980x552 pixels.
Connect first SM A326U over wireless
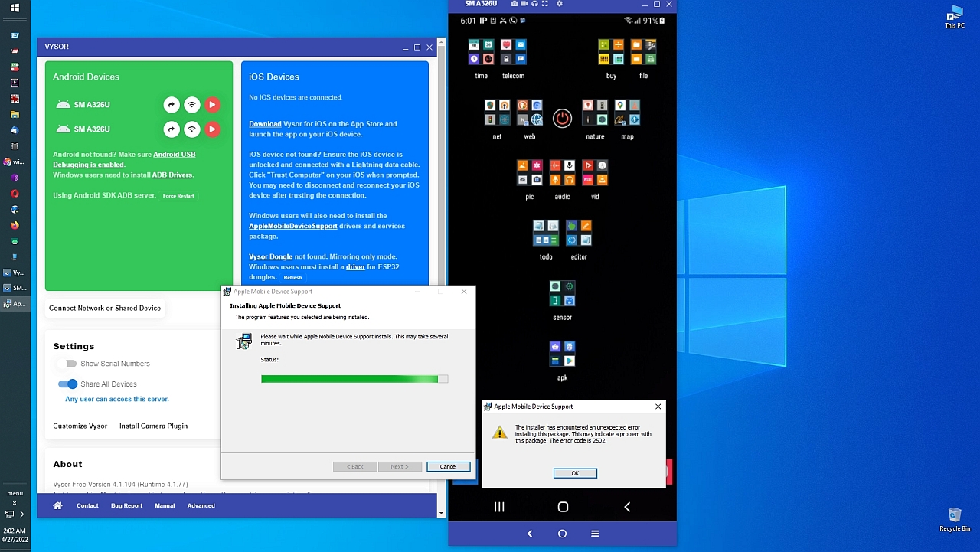(192, 105)
